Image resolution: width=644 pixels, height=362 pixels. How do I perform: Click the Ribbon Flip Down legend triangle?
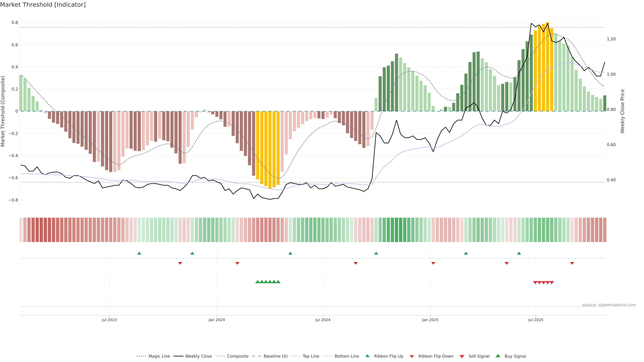point(412,356)
